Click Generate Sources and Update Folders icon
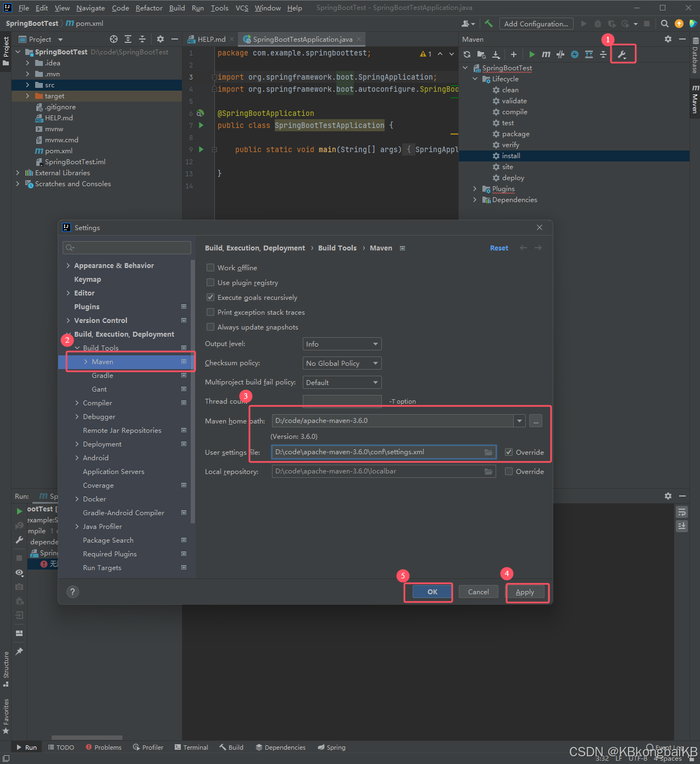Screen dimensions: 700x764 481,54
